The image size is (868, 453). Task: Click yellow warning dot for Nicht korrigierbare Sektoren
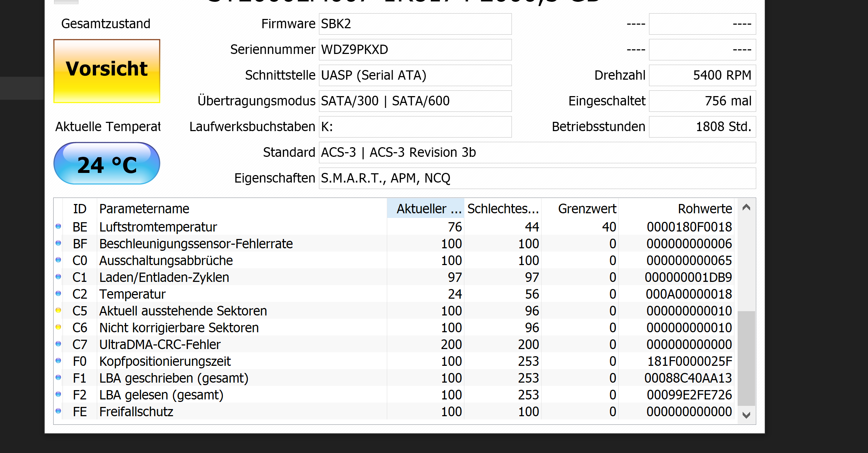pyautogui.click(x=58, y=327)
